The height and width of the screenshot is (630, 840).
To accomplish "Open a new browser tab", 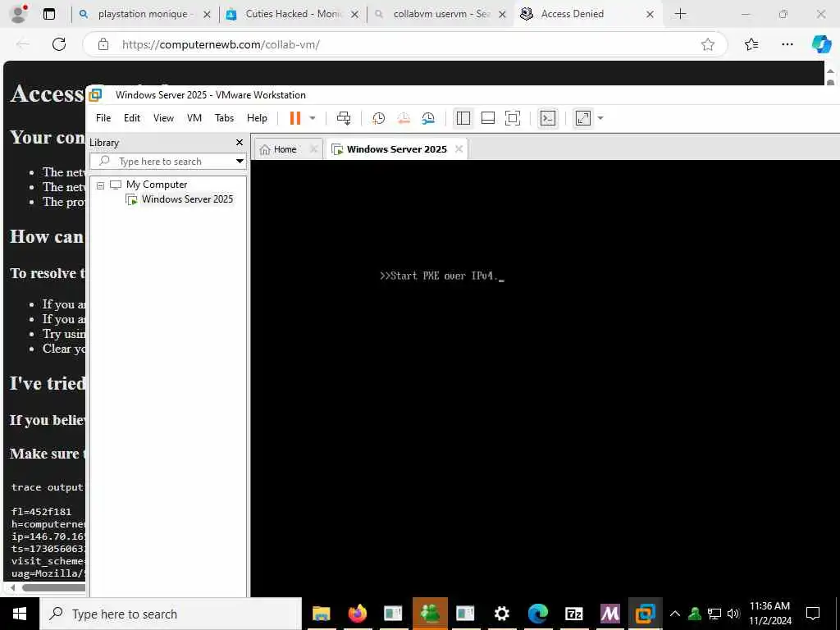I will point(680,14).
